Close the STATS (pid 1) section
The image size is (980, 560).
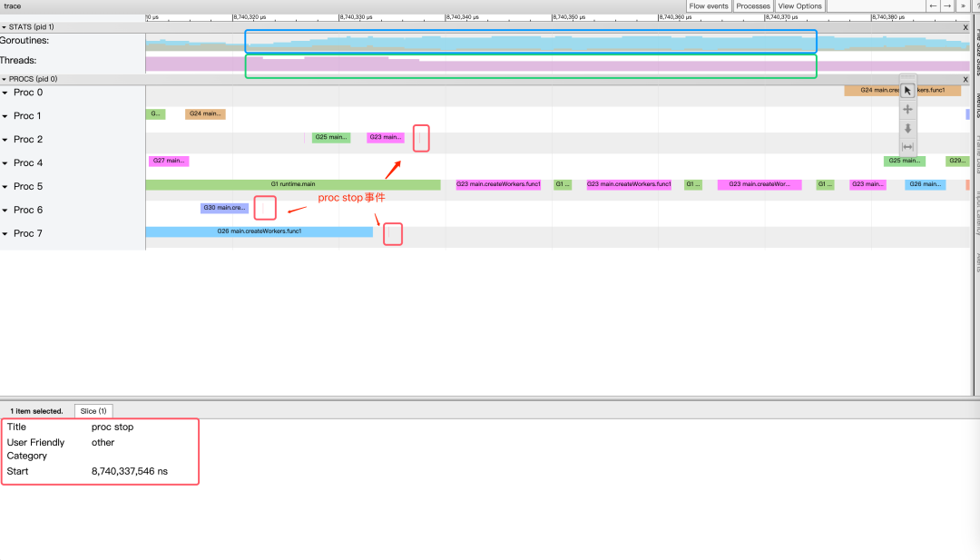965,27
